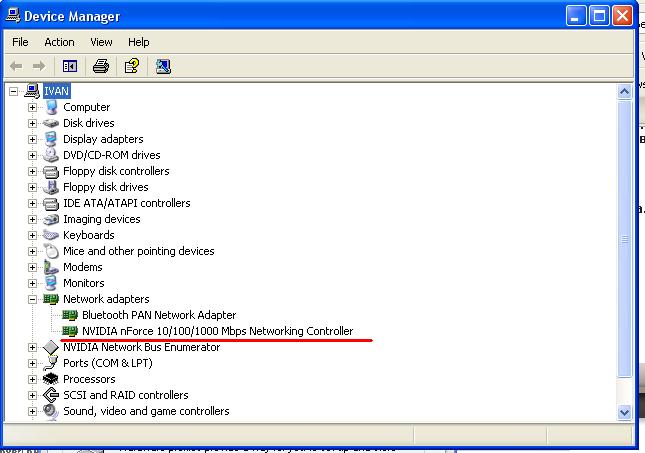645x453 pixels.
Task: Click the Properties toolbar icon
Action: pos(131,66)
